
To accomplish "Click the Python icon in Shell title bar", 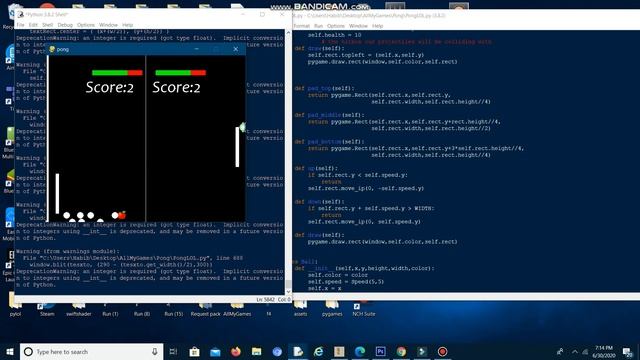I will click(x=21, y=15).
